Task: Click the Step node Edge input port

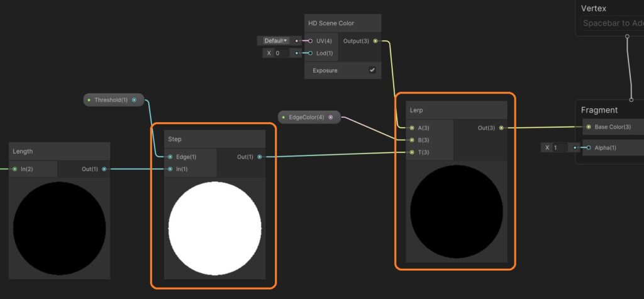Action: (170, 157)
